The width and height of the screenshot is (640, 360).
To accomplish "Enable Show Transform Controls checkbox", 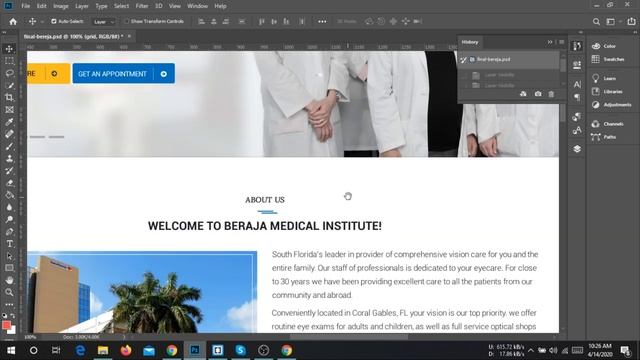I will coord(127,21).
